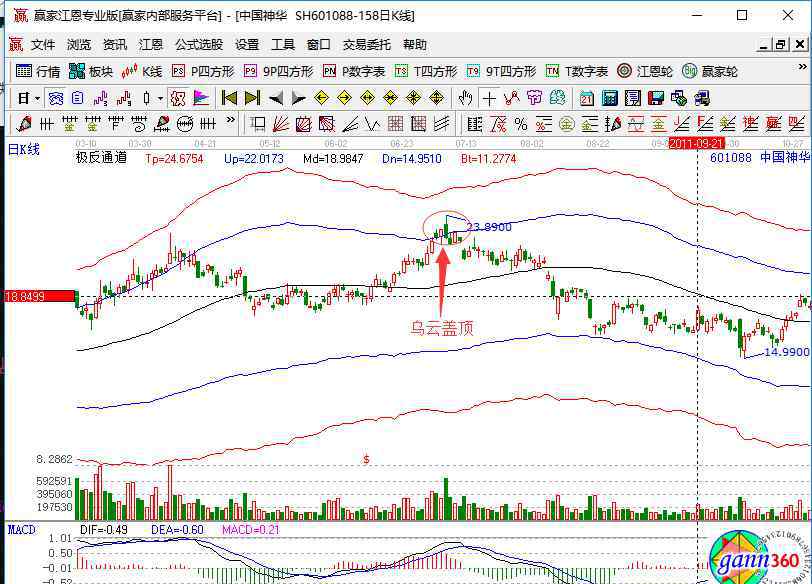Screen dimensions: 812x584
Task: Select the zigzag wave line tool
Action: [372, 124]
